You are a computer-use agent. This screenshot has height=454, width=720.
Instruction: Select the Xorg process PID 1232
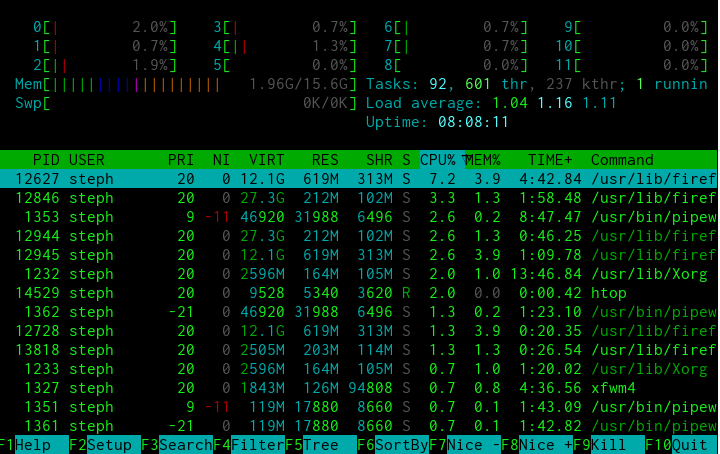[359, 274]
